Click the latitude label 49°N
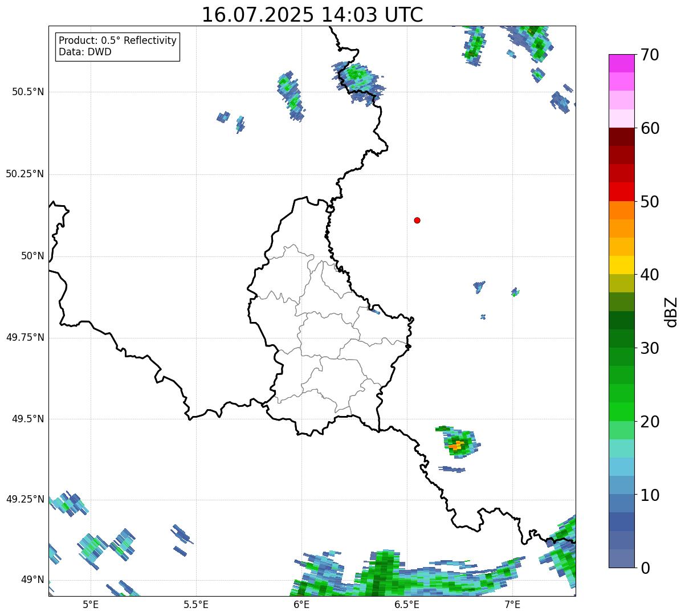The image size is (685, 616). pos(32,580)
